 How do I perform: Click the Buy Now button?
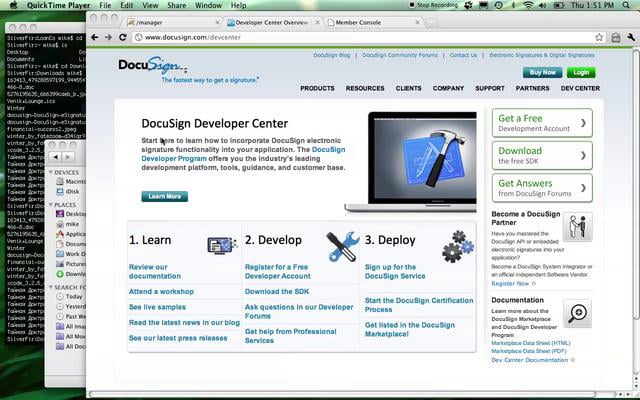click(542, 72)
